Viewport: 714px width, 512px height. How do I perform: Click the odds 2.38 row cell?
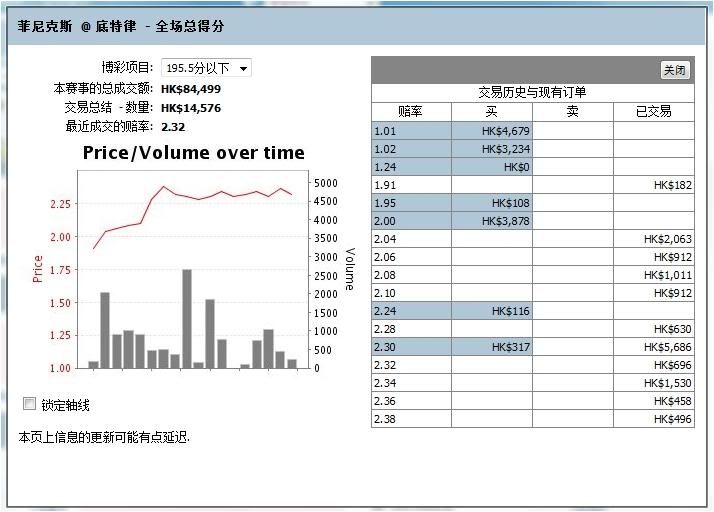click(410, 419)
